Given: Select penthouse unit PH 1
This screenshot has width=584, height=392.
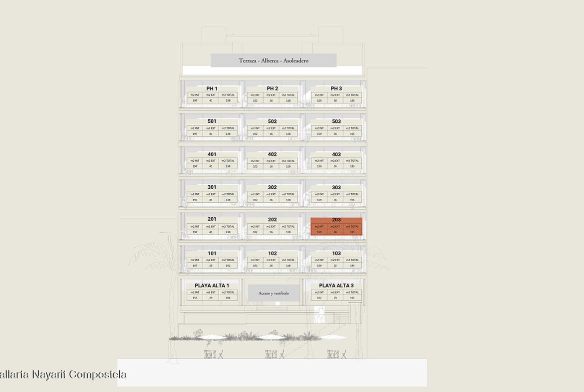Looking at the screenshot, I should 212,95.
